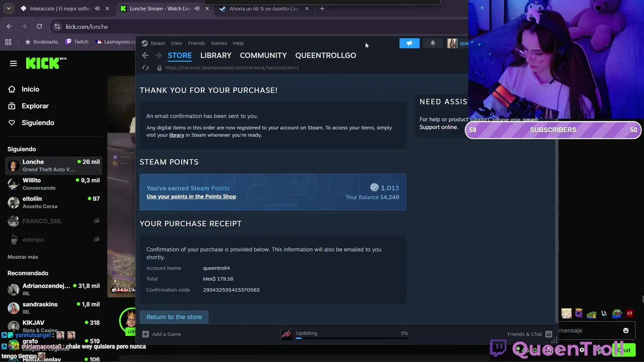Select the confirmation code 293432535415370563
Viewport: 644px width, 362px height.
coord(231,290)
